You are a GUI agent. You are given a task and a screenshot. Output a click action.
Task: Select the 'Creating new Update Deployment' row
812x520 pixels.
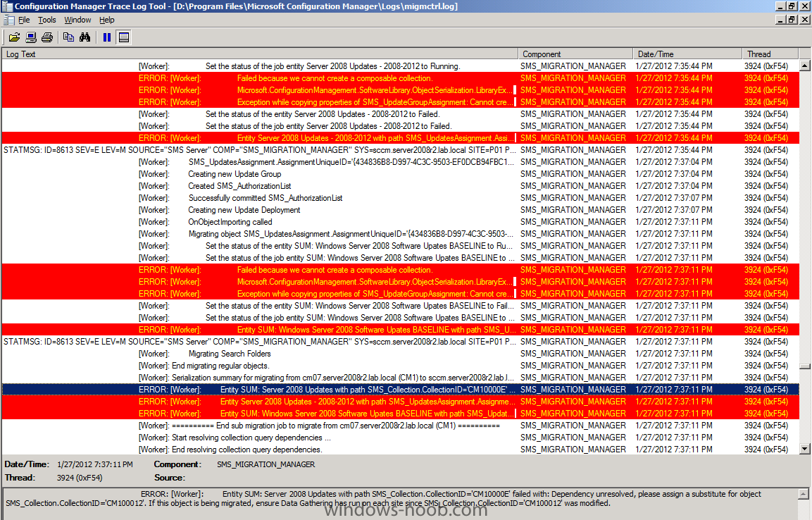[400, 210]
